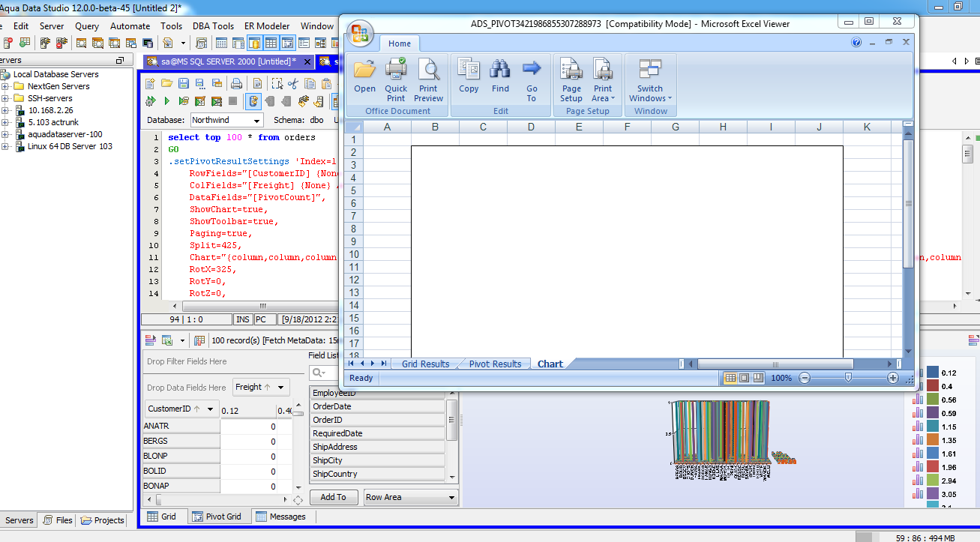Click Excel zoom in plus button
This screenshot has height=542, width=980.
pyautogui.click(x=893, y=379)
